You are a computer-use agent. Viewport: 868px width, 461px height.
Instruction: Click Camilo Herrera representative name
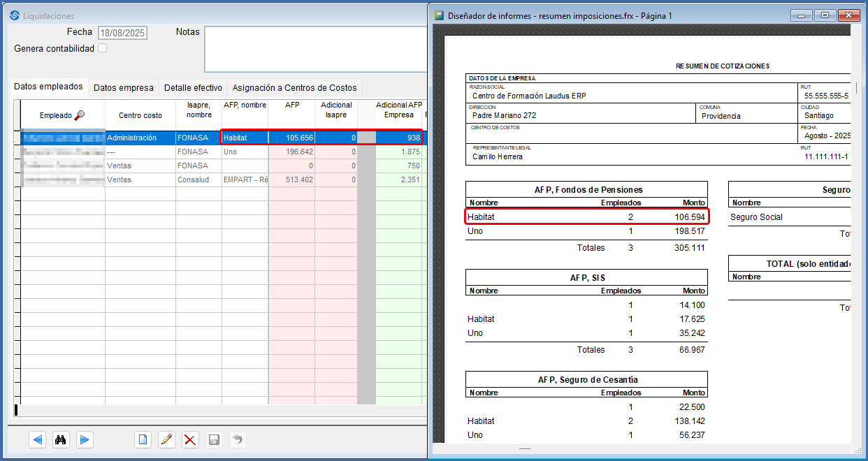point(498,156)
